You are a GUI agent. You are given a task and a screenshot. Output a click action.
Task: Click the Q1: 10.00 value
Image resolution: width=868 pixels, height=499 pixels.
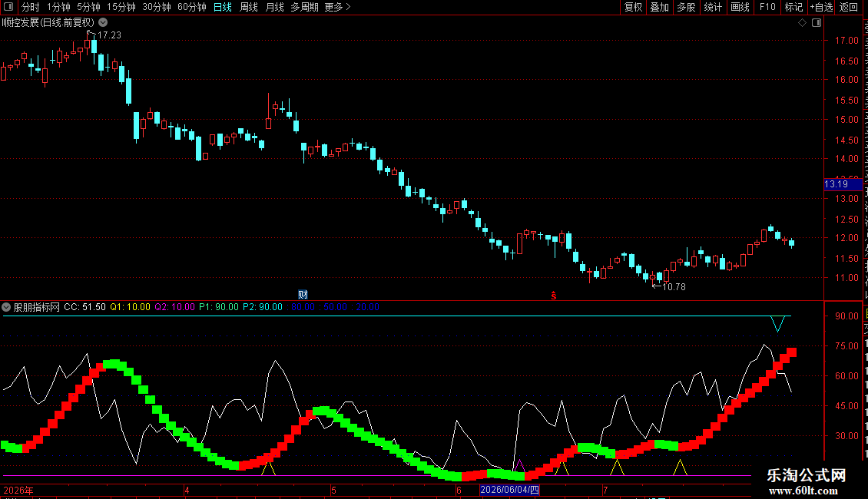pyautogui.click(x=130, y=307)
